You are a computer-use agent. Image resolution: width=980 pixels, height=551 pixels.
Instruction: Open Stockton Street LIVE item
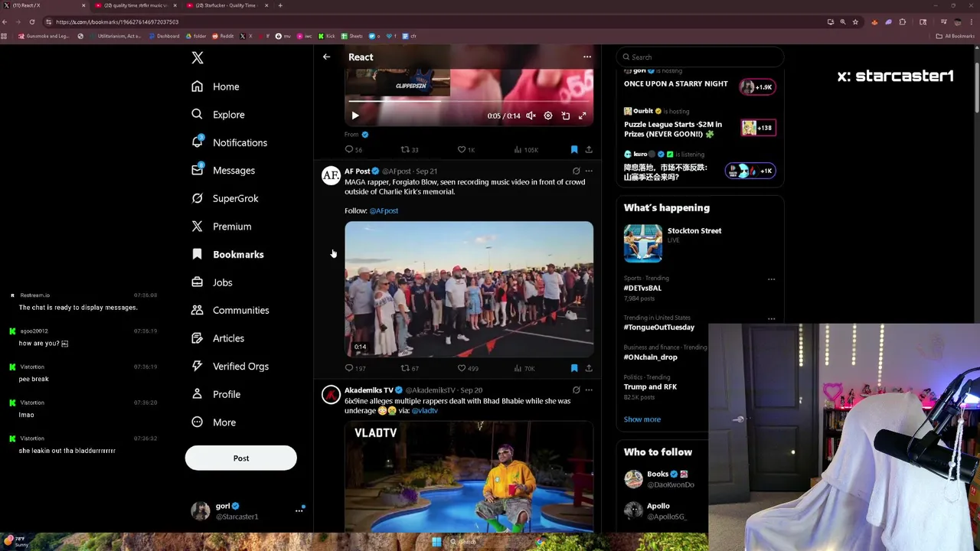coord(700,243)
